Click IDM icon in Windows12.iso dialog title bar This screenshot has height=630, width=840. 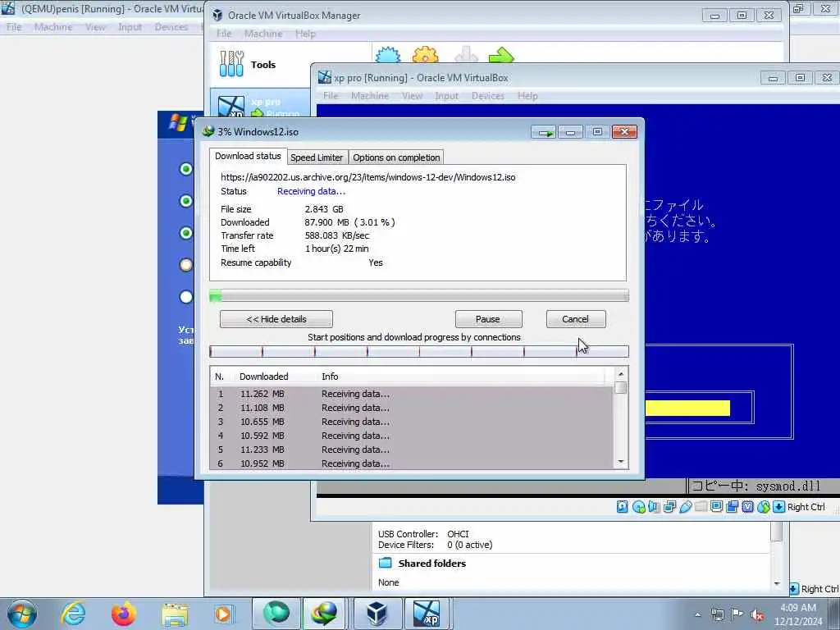[x=208, y=131]
